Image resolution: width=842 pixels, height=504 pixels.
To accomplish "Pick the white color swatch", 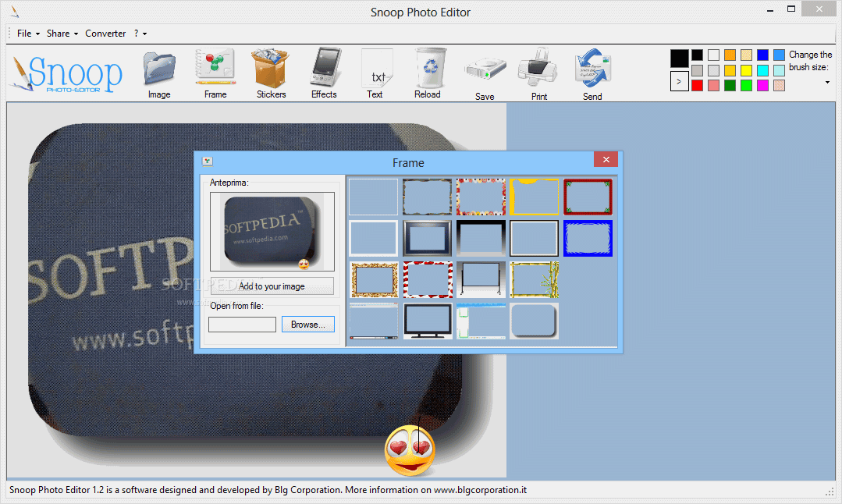I will (713, 55).
